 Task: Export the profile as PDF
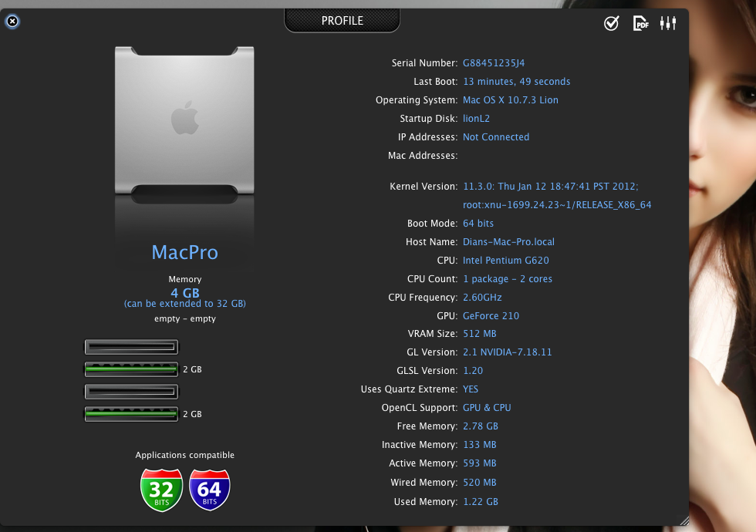(x=640, y=22)
